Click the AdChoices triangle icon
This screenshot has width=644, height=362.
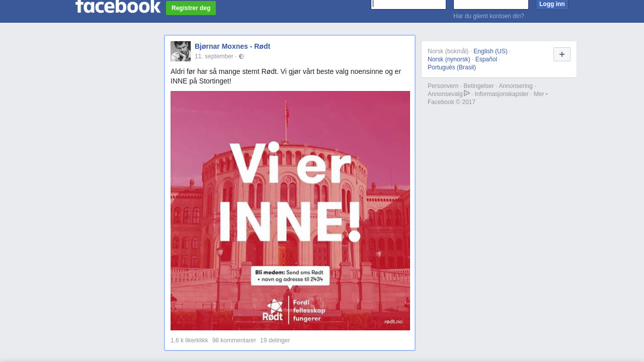pos(467,94)
